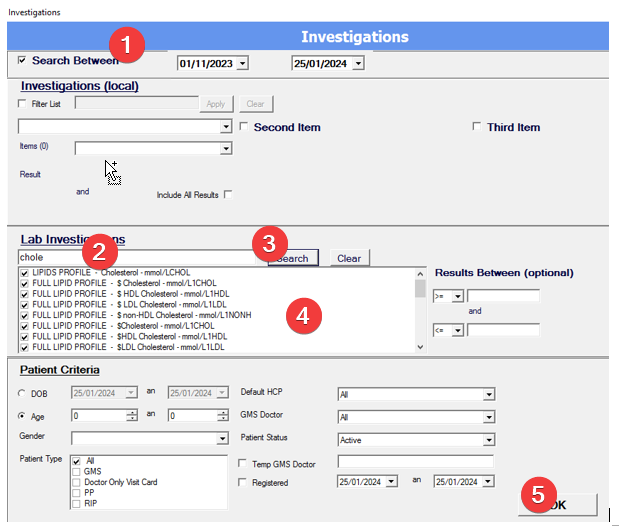Uncheck LIPIDS PROFILE Cholesterol list item
The image size is (619, 526).
tap(24, 273)
